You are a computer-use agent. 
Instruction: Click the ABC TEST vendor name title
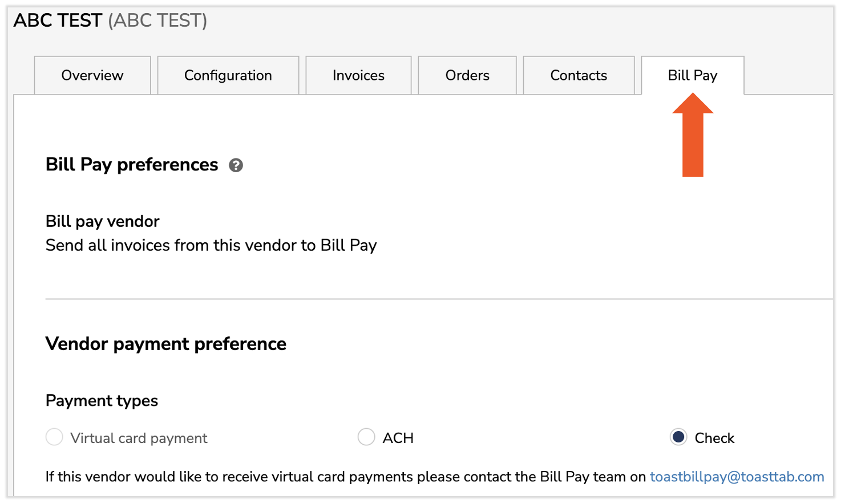(58, 21)
